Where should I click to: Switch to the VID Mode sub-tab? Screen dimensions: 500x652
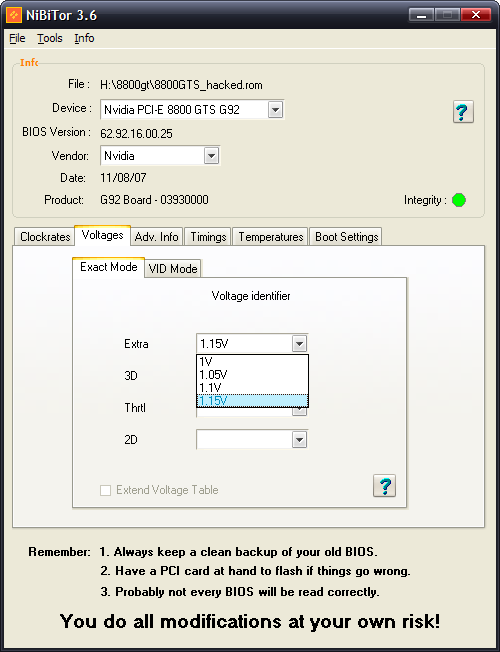(x=173, y=269)
